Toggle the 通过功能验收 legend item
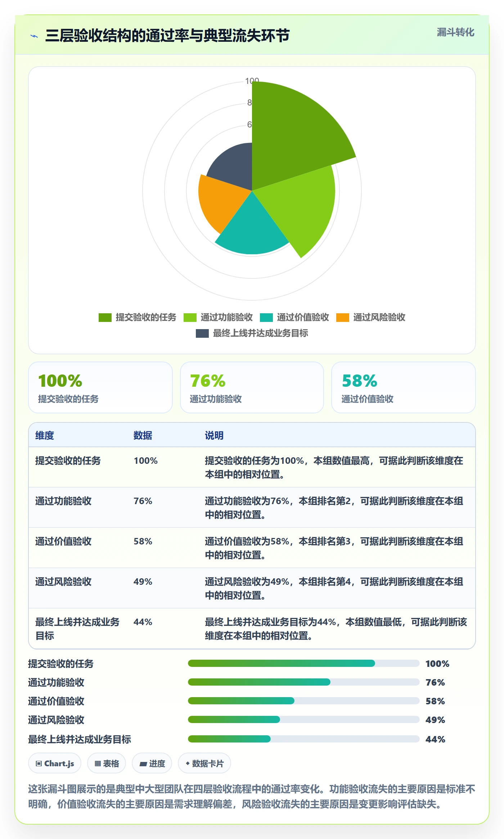Image resolution: width=504 pixels, height=839 pixels. click(x=218, y=317)
